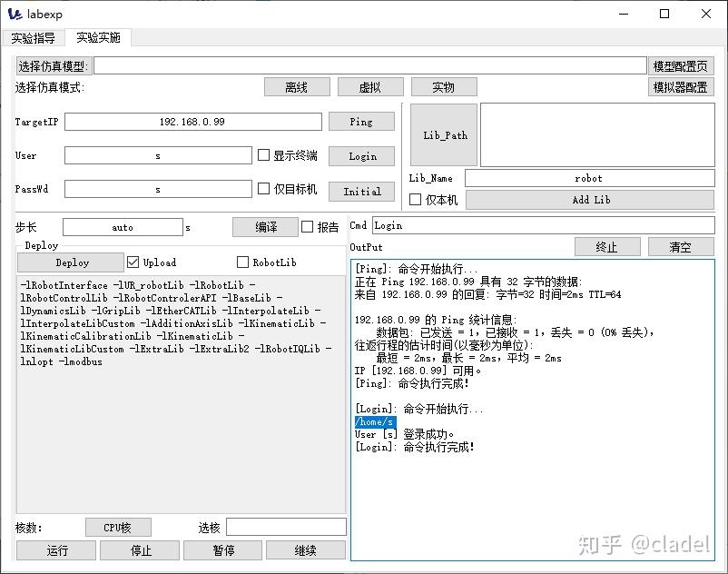Viewport: 728px width, 574px height.
Task: Select the 实验实施 tab
Action: click(97, 37)
